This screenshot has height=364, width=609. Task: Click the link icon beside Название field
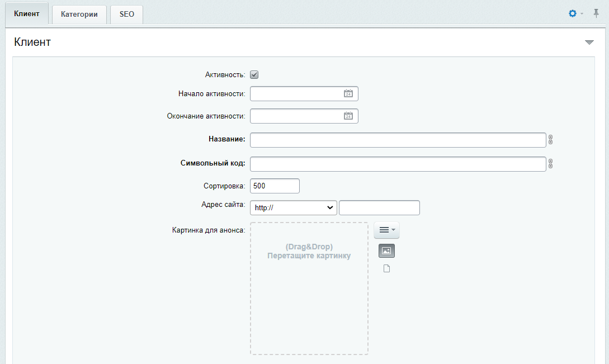(x=550, y=140)
